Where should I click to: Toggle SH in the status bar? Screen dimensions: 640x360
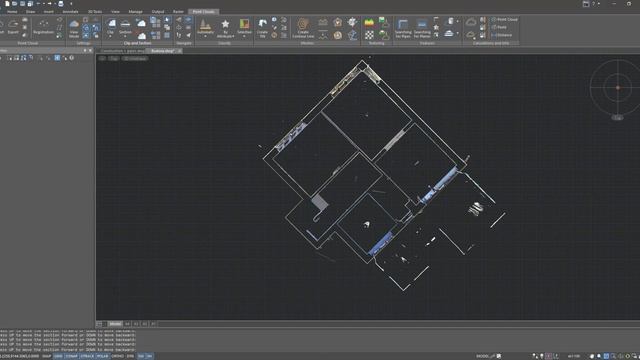click(x=149, y=356)
